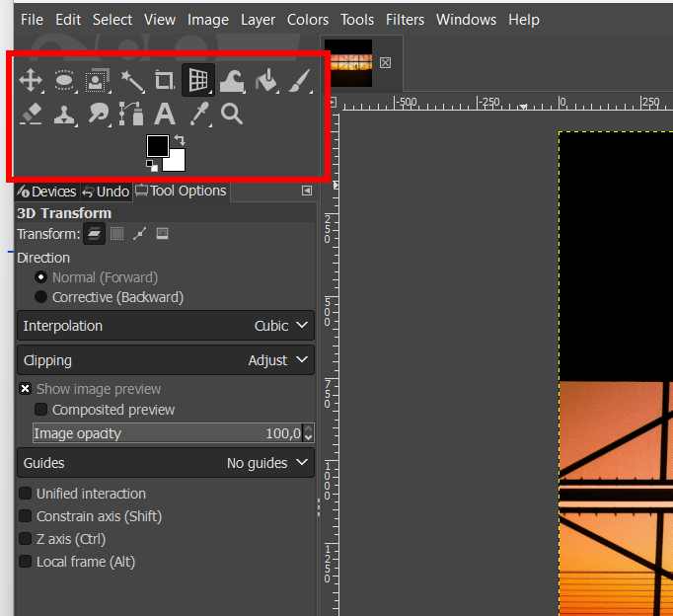Expand the Guides dropdown
This screenshot has width=673, height=616.
[x=165, y=463]
